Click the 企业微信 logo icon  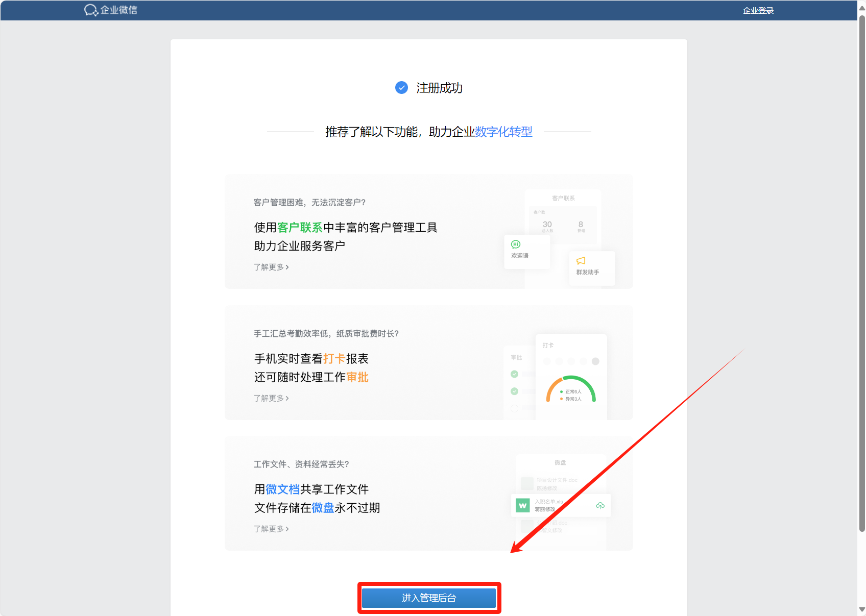(x=91, y=10)
